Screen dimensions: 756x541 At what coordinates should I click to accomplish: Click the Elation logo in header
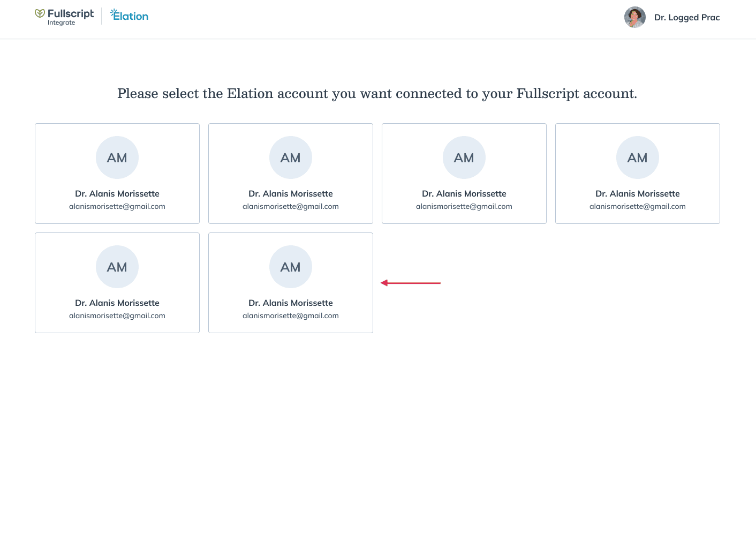click(x=129, y=16)
